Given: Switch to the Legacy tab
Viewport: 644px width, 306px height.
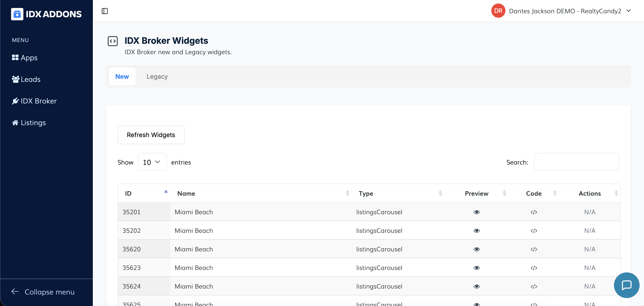Looking at the screenshot, I should pos(157,76).
